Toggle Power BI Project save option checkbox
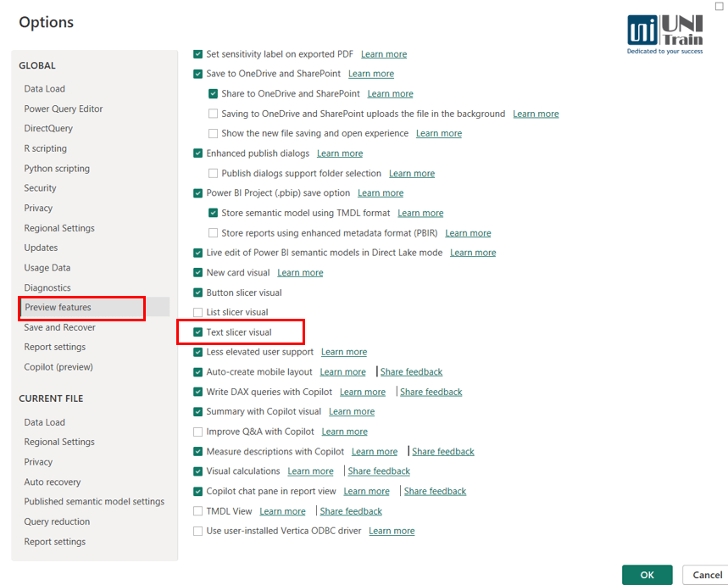Image resolution: width=728 pixels, height=585 pixels. coord(197,193)
